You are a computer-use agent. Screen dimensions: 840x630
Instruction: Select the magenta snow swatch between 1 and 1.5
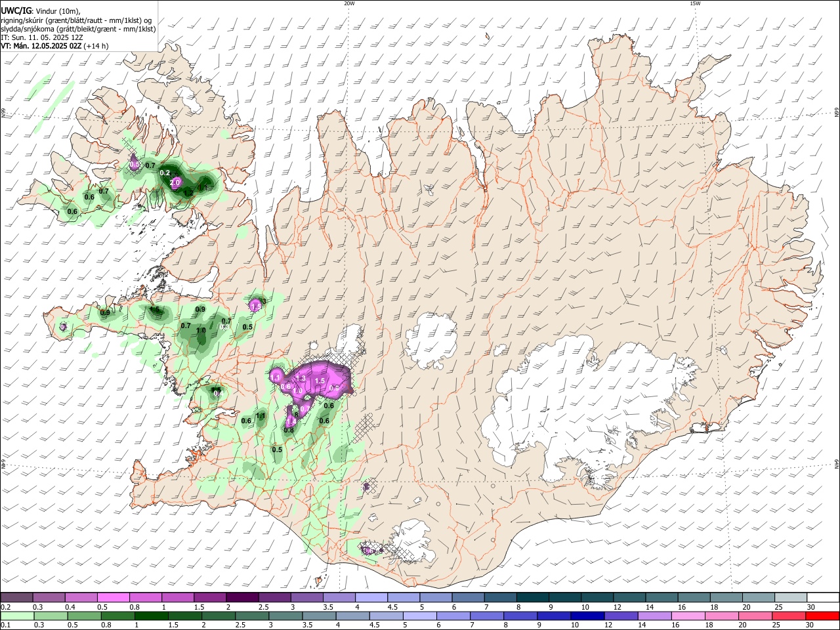pos(177,598)
